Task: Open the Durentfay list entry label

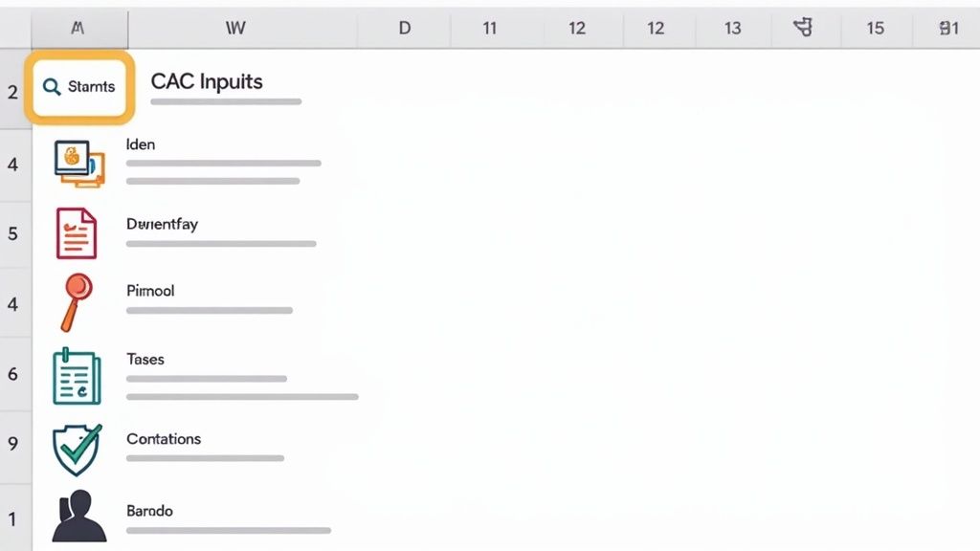Action: 162,224
